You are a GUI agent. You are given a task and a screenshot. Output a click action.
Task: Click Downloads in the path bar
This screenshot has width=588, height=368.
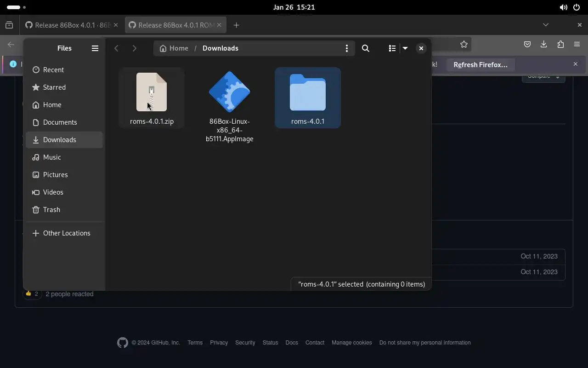(220, 48)
